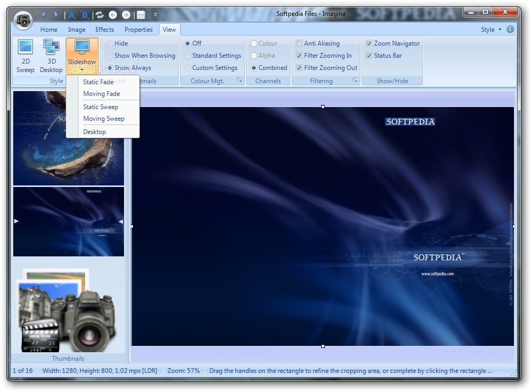Close the Imagina window
Viewport: 532px width, 392px height.
[x=505, y=12]
